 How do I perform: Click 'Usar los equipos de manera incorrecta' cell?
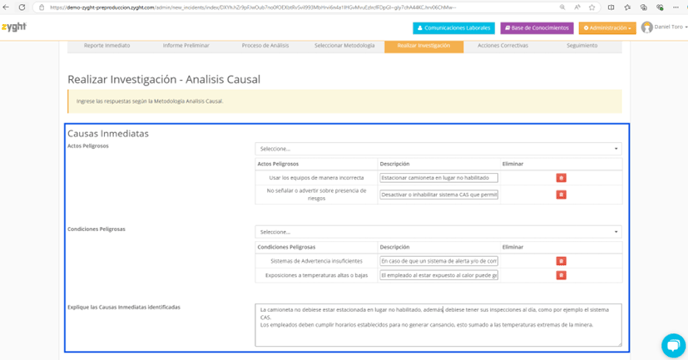(x=316, y=178)
